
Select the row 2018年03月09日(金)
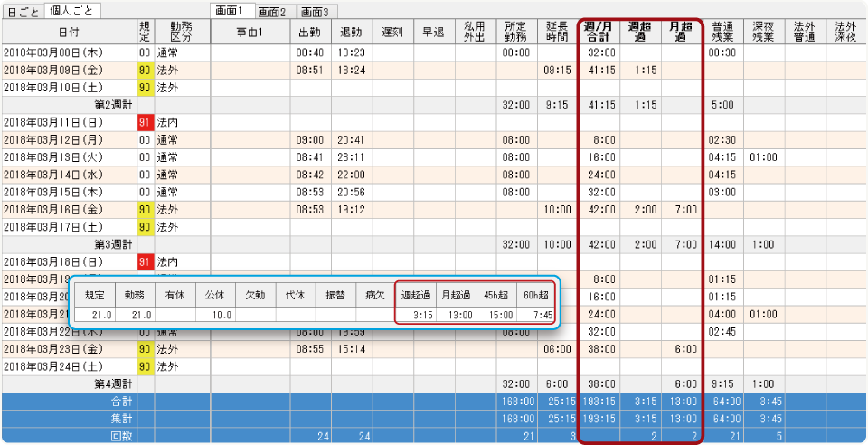[x=434, y=71]
